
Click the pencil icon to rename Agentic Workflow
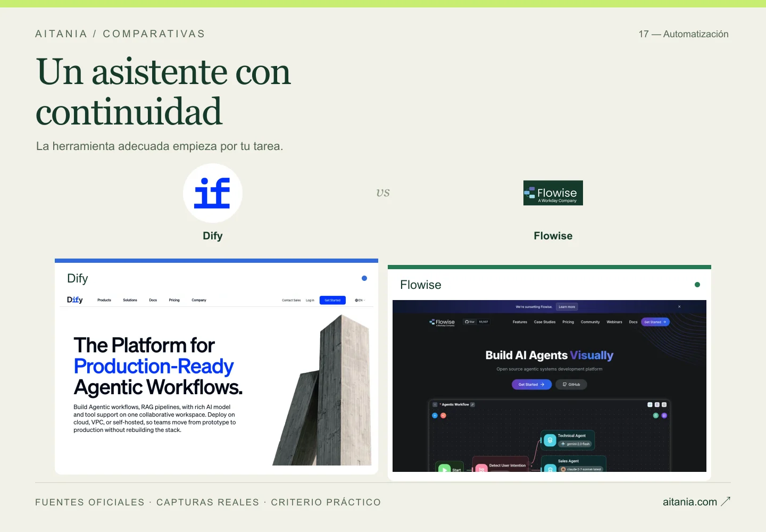tap(472, 404)
